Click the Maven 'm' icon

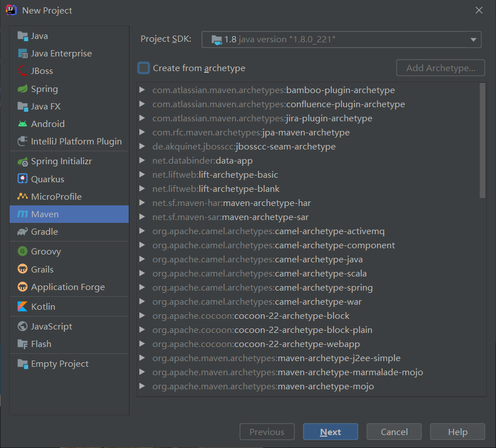coord(23,214)
